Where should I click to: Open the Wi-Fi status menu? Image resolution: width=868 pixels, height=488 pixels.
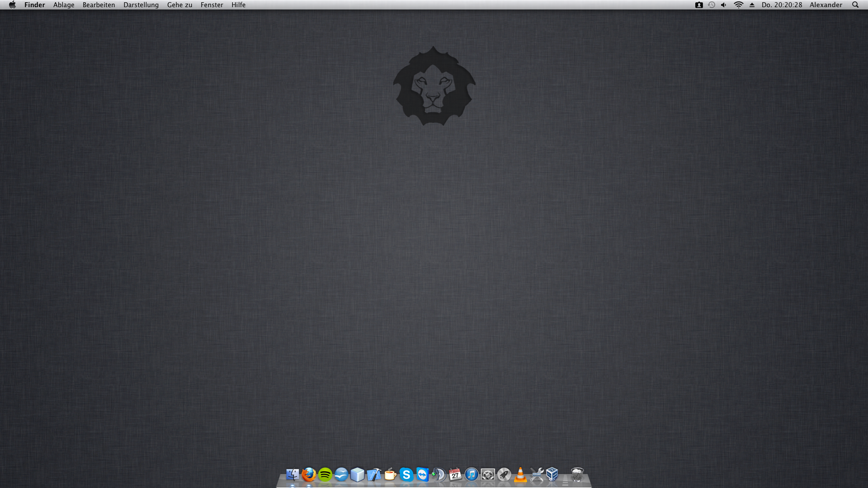click(x=738, y=5)
